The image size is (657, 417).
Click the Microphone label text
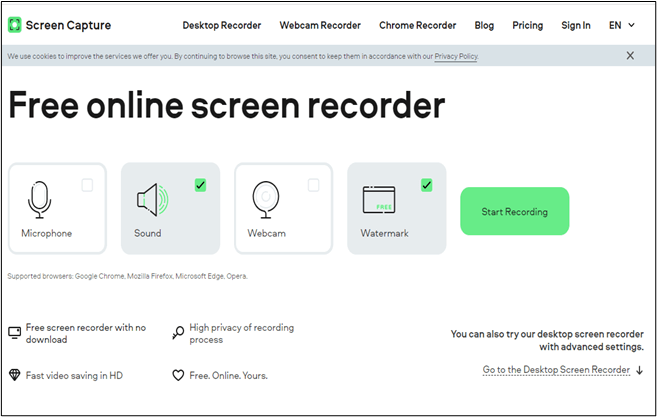point(47,233)
